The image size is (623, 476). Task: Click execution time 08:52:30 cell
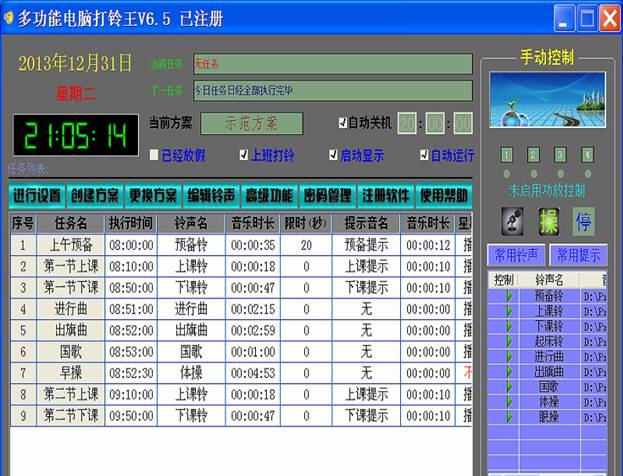(131, 373)
